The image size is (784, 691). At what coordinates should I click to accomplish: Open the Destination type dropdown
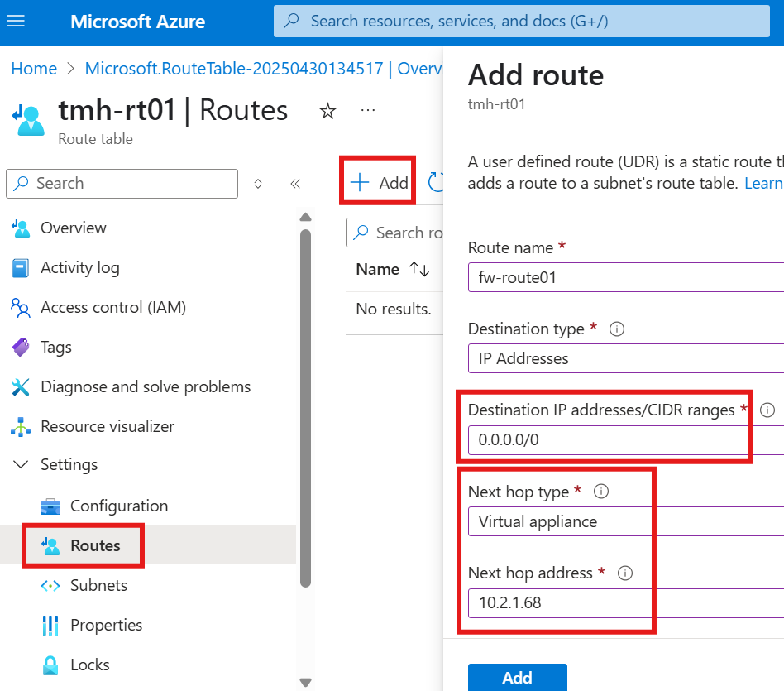[x=626, y=358]
